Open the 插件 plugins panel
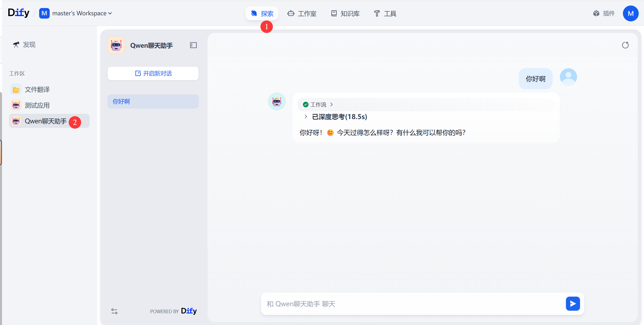This screenshot has width=644, height=325. click(597, 13)
